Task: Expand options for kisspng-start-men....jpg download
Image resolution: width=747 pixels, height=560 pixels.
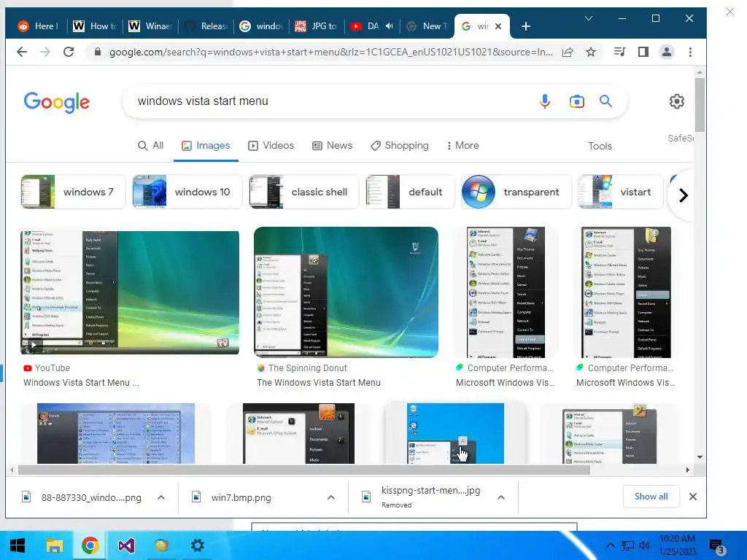Action: 501,497
